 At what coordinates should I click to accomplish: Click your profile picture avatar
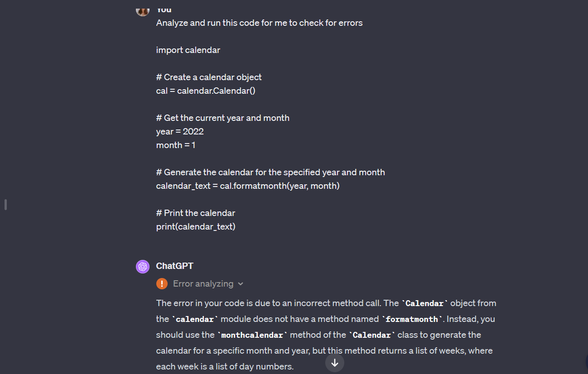pos(142,10)
